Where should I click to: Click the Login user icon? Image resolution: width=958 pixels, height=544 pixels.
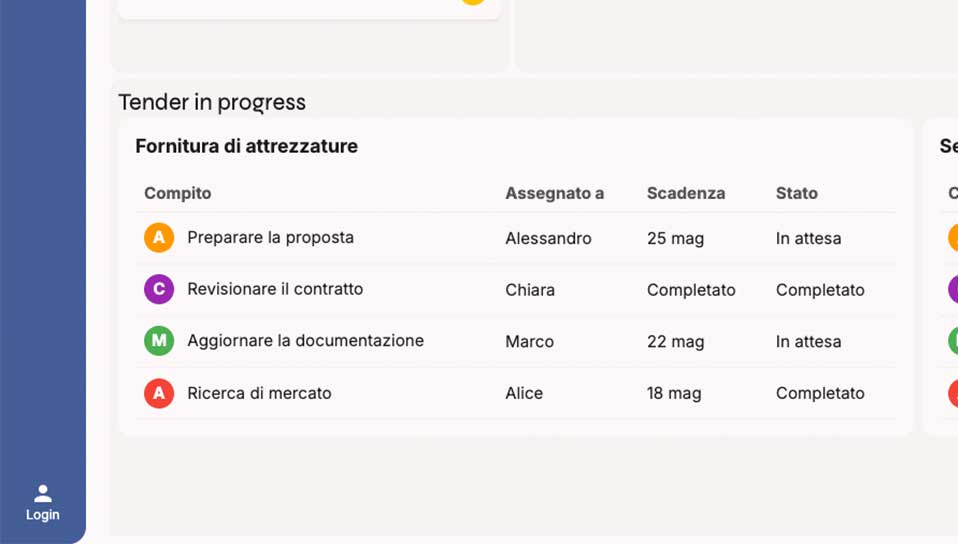point(43,493)
